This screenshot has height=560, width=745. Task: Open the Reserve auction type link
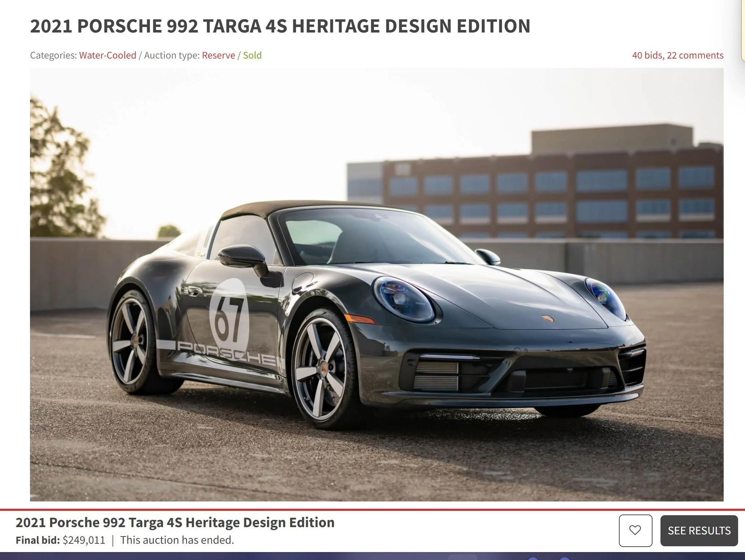pos(219,55)
